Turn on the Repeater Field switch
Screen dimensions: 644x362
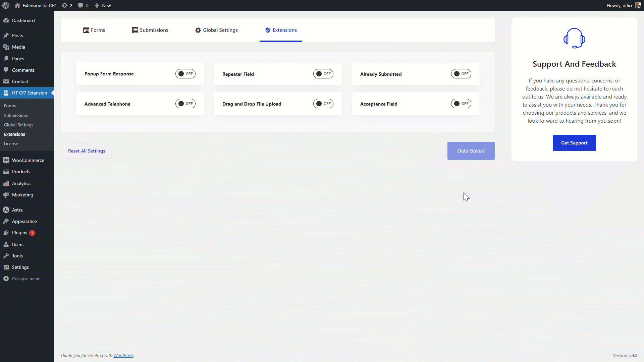[x=323, y=74]
